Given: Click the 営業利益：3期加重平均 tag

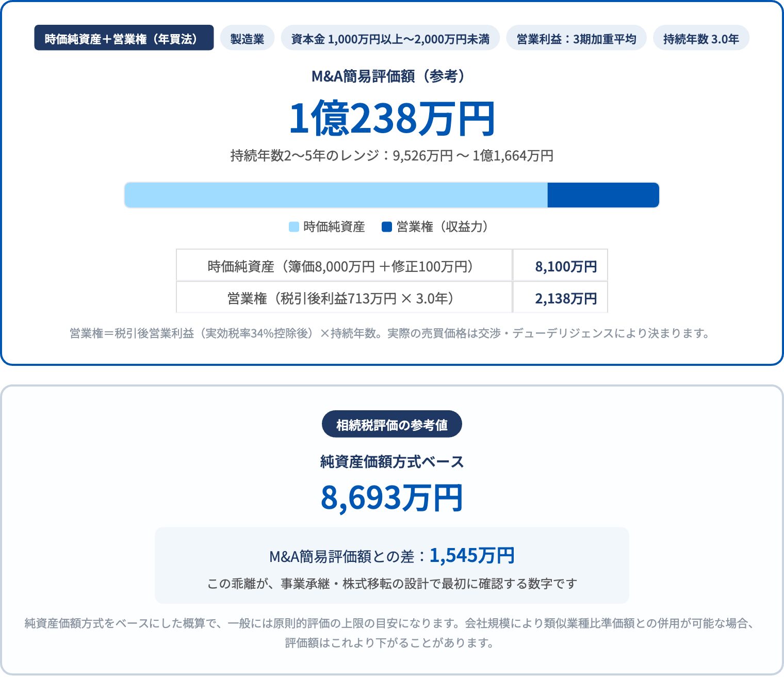Looking at the screenshot, I should 576,38.
